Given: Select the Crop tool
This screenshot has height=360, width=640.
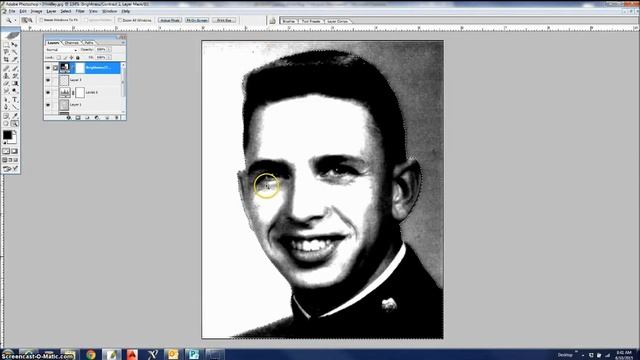Looking at the screenshot, I should pyautogui.click(x=6, y=59).
